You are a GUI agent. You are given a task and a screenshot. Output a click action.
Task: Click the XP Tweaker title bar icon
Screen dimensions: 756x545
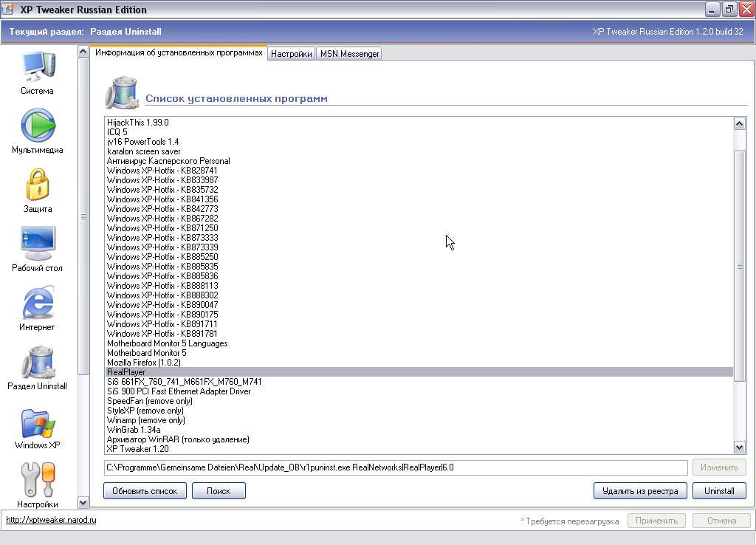(x=7, y=9)
